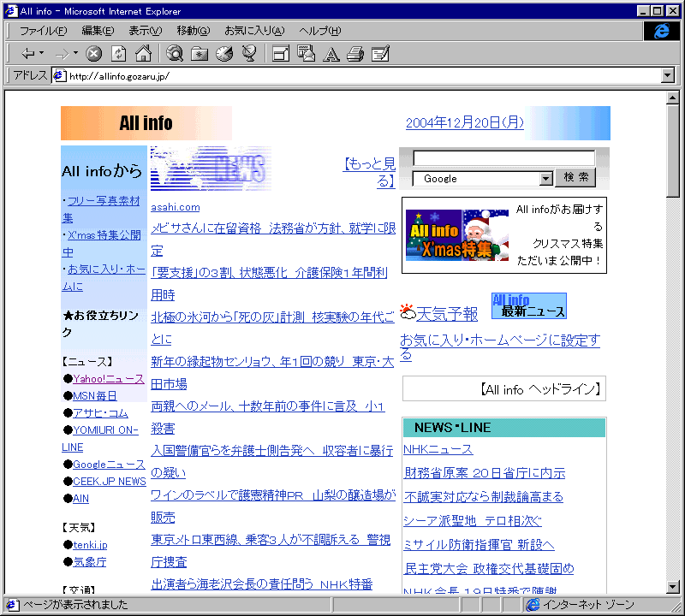Open the Googleニュース link
Screen dimensions: 685x616
click(x=109, y=465)
